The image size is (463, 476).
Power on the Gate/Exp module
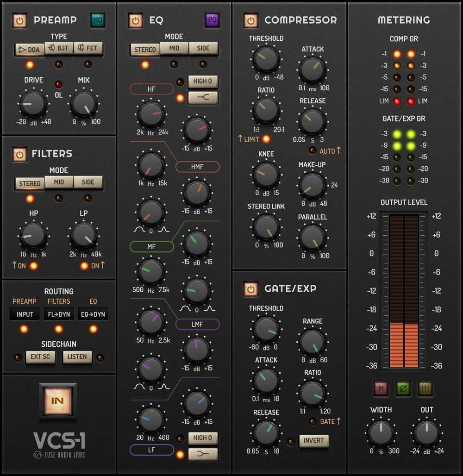pyautogui.click(x=250, y=288)
